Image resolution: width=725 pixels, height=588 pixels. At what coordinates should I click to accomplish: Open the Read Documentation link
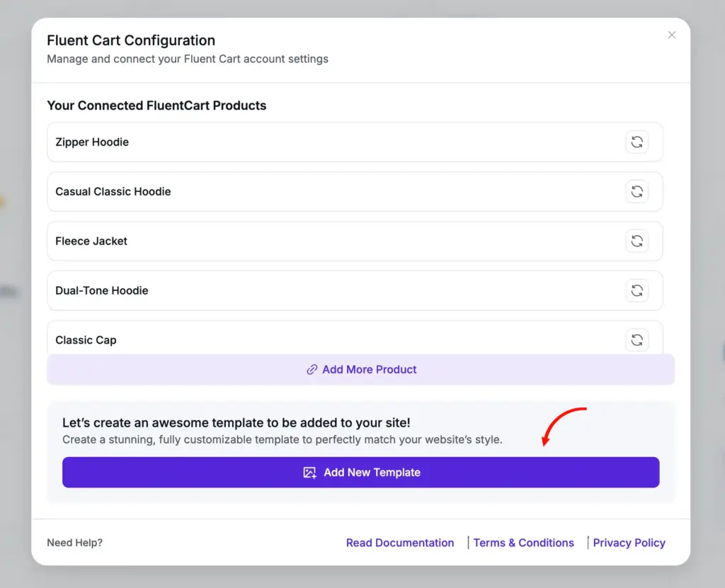coord(400,543)
